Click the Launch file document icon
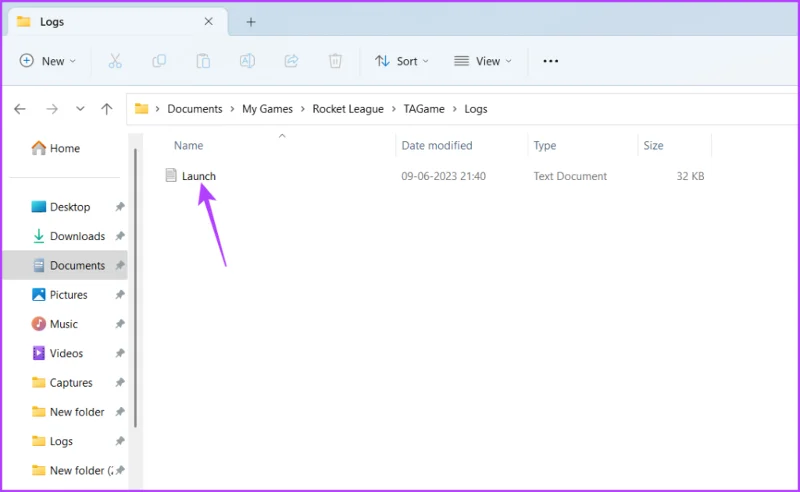 point(171,175)
